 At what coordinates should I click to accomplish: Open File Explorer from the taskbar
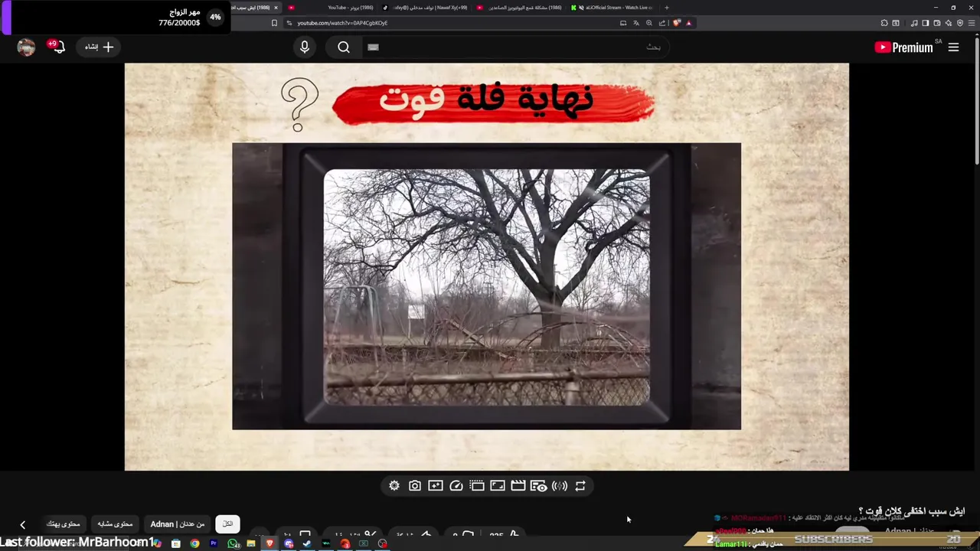251,543
